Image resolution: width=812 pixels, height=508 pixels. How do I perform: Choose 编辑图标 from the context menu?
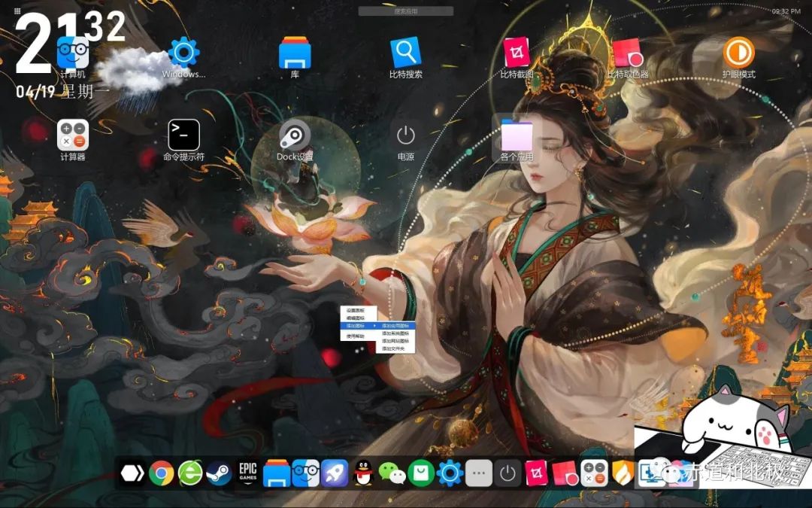pos(356,318)
